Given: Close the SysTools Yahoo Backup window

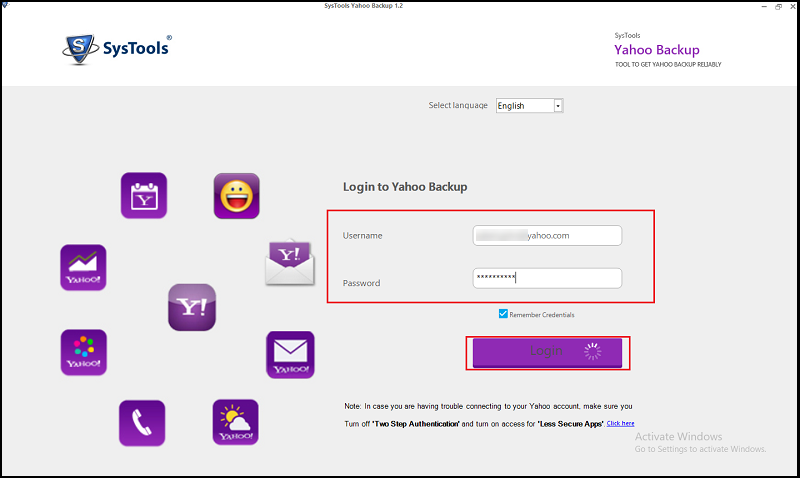Looking at the screenshot, I should 793,7.
